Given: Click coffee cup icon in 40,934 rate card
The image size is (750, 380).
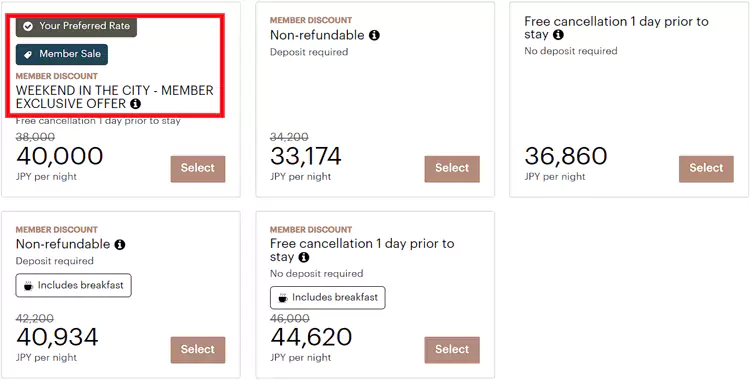Looking at the screenshot, I should pyautogui.click(x=28, y=286).
